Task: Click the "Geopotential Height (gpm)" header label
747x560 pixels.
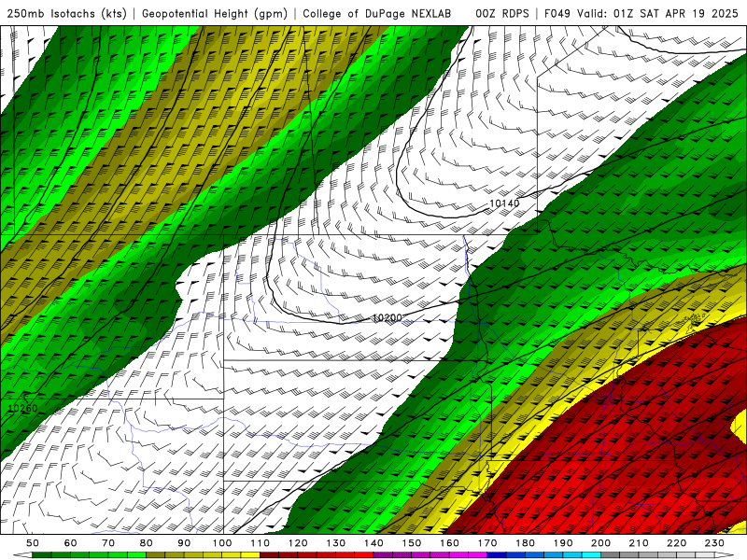Action: (215, 13)
